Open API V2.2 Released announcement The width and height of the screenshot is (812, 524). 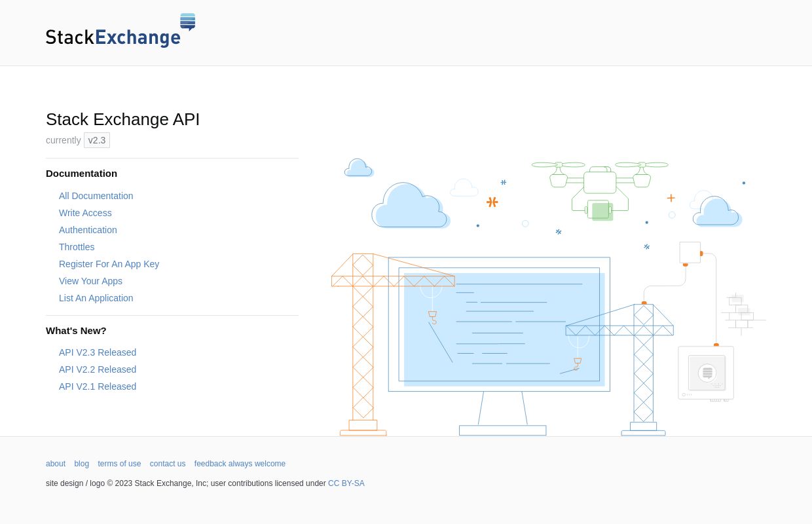(x=98, y=369)
